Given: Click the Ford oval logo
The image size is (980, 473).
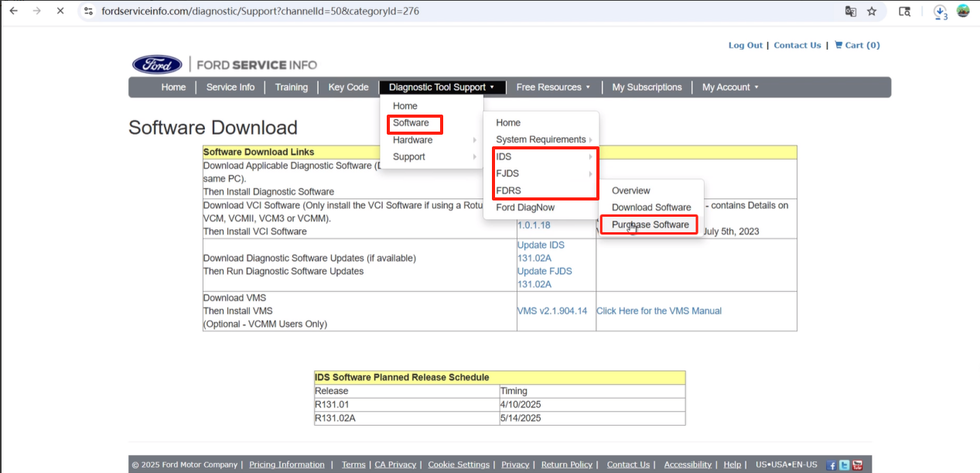Looking at the screenshot, I should (x=157, y=65).
